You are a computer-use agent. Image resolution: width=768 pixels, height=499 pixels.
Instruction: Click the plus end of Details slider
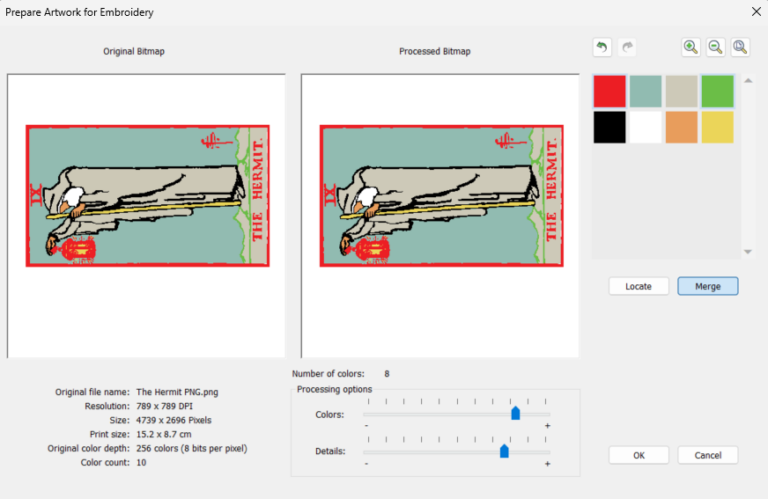point(548,463)
